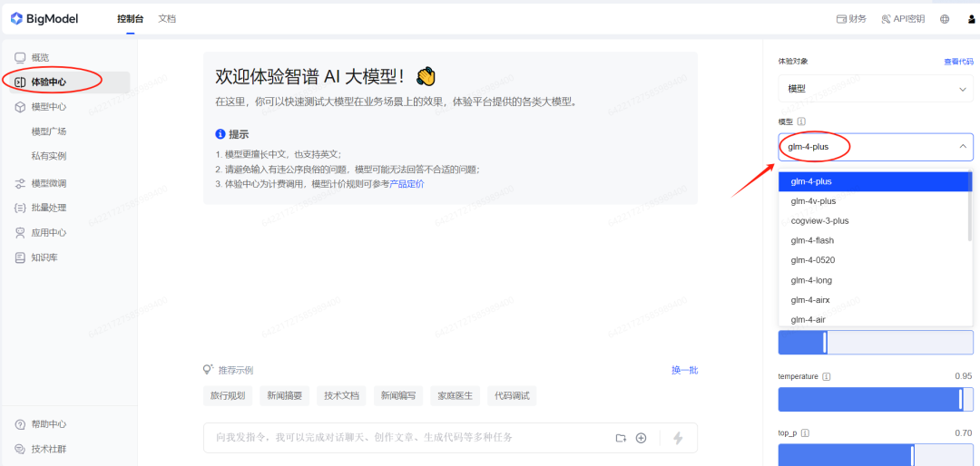
Task: Click the globe language icon
Action: click(945, 19)
